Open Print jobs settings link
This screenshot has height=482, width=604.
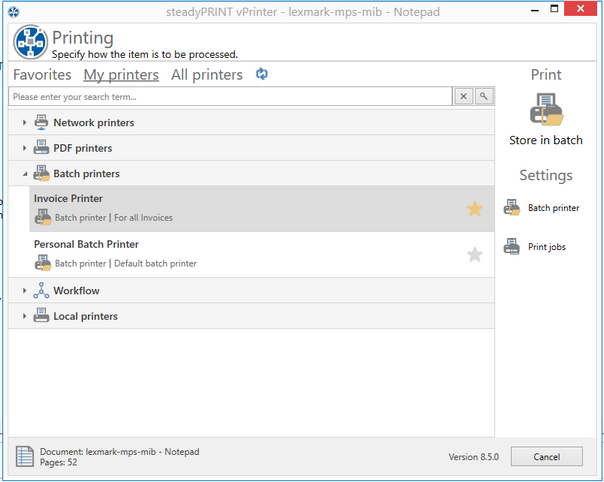(547, 247)
